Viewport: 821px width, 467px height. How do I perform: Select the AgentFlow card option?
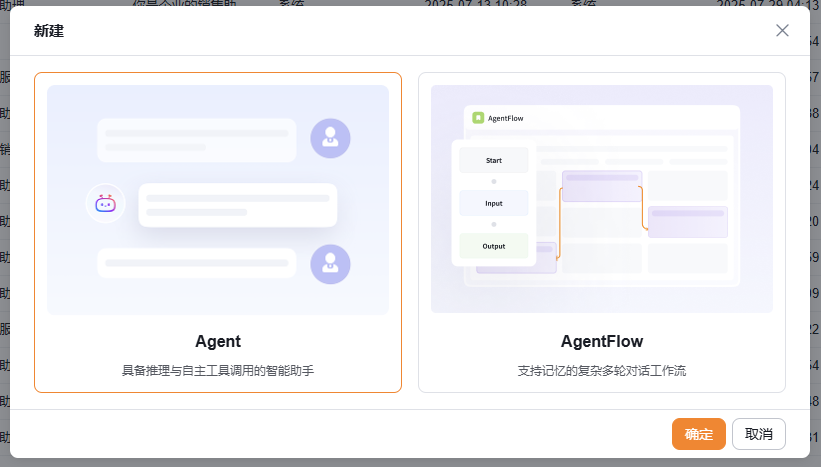point(601,232)
